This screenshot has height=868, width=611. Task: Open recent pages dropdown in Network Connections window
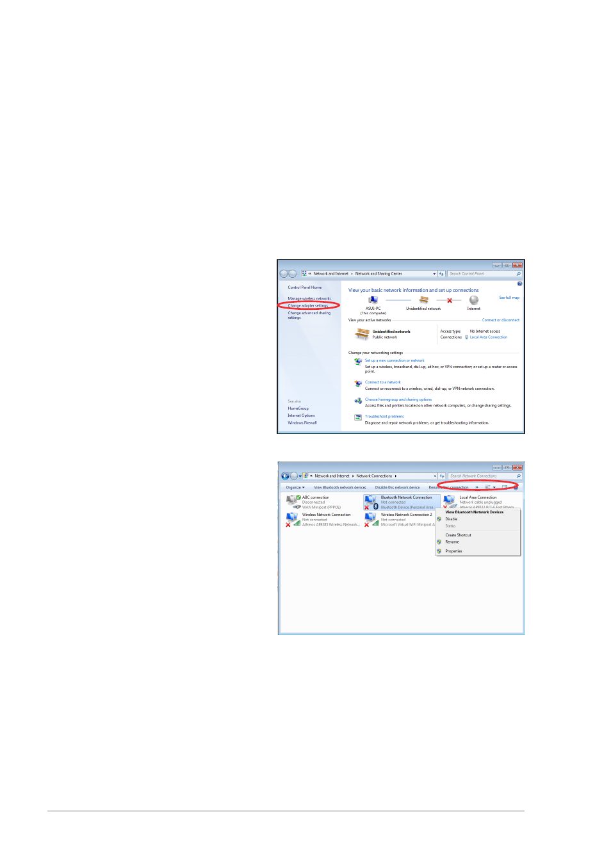pos(300,476)
